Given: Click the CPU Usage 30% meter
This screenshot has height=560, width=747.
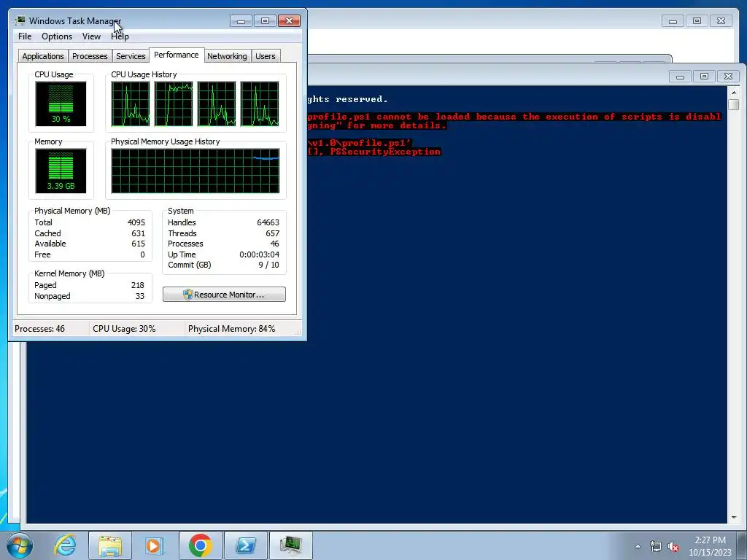Looking at the screenshot, I should [x=61, y=104].
